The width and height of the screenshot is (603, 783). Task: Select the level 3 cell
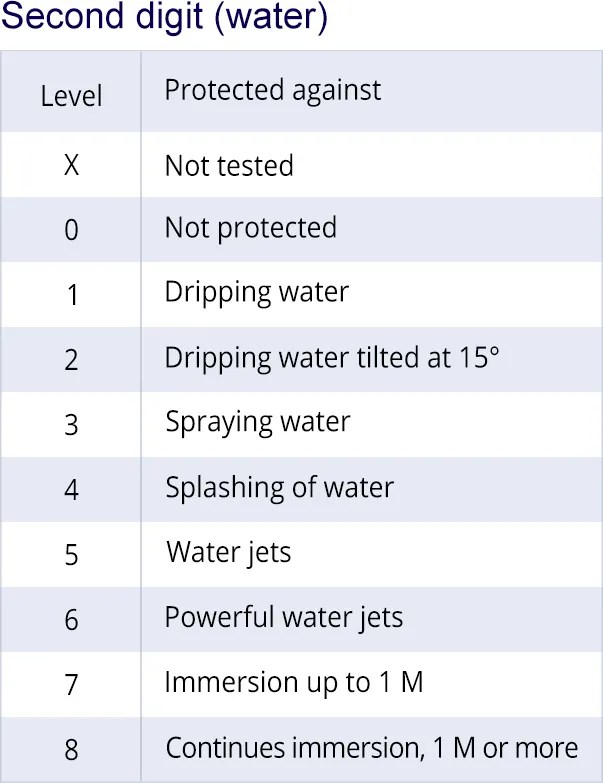pyautogui.click(x=71, y=424)
